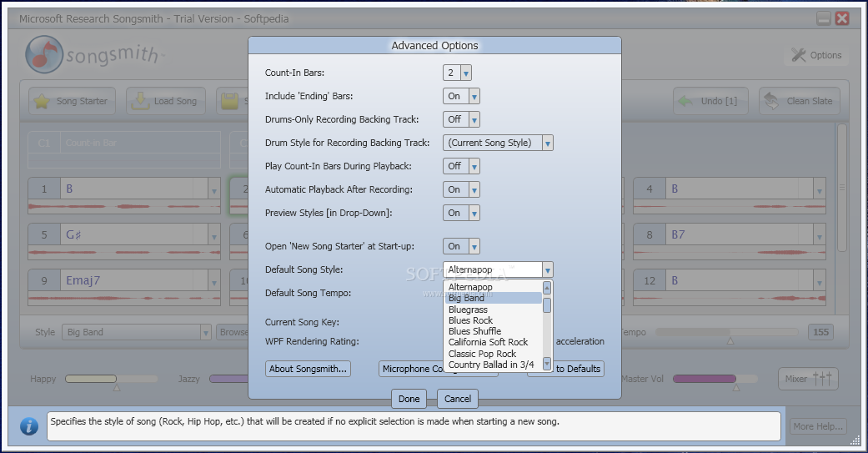Viewport: 868px width, 453px height.
Task: Click the style list scrollbar thumb
Action: 547,305
